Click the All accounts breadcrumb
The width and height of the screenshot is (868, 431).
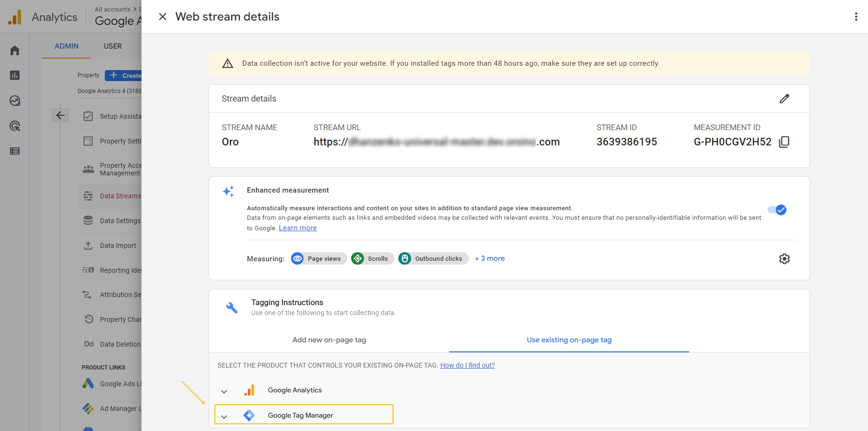pyautogui.click(x=112, y=9)
